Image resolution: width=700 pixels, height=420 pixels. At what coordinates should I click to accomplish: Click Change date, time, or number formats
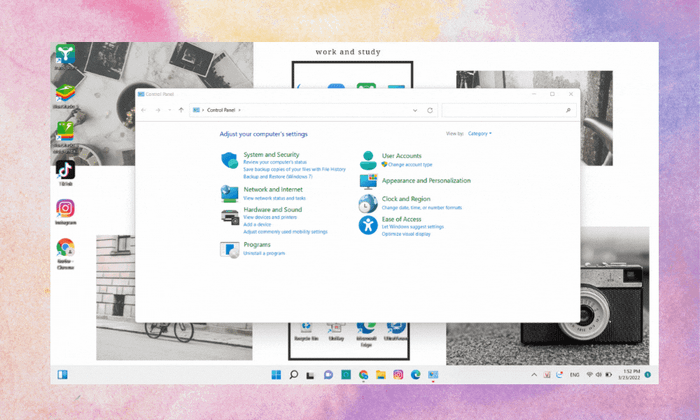421,208
